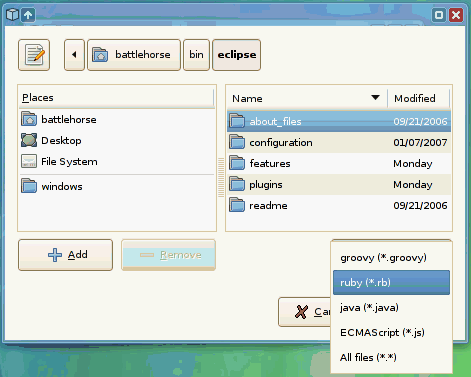
Task: Choose All files (*.*) filter
Action: (391, 357)
